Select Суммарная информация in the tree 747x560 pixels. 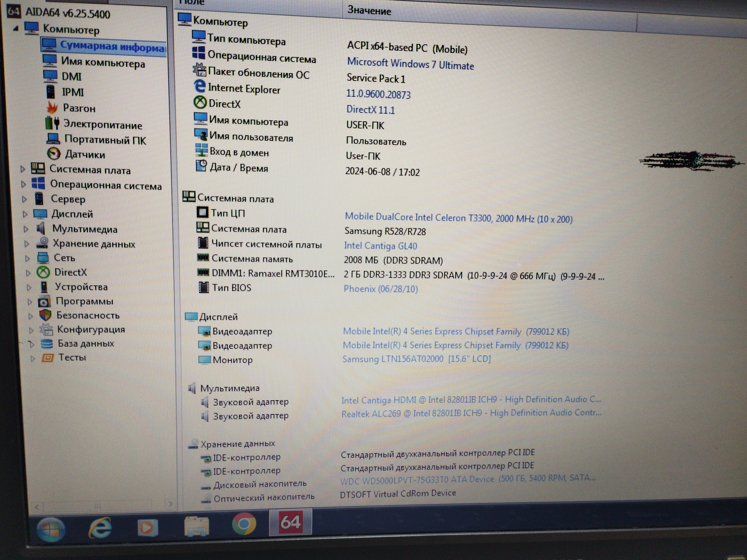112,47
